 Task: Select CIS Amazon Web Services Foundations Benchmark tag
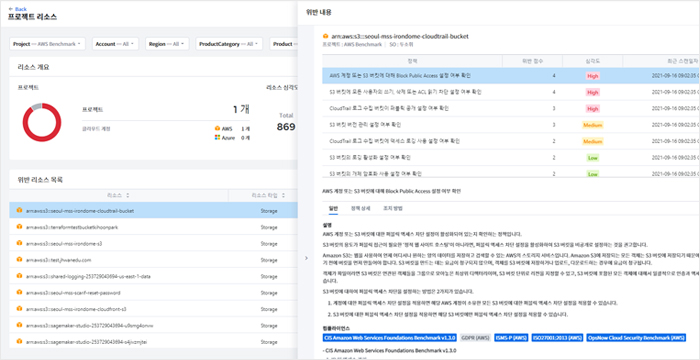389,337
